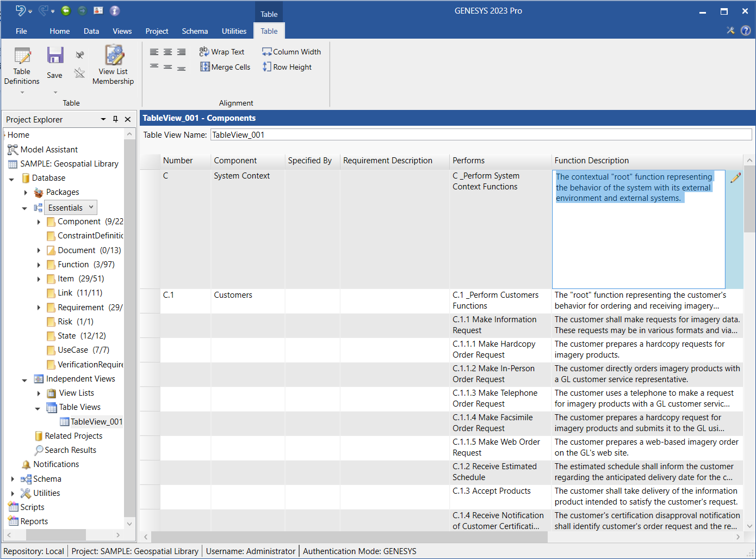Image resolution: width=756 pixels, height=559 pixels.
Task: Click the Undo icon in the title bar
Action: point(20,10)
